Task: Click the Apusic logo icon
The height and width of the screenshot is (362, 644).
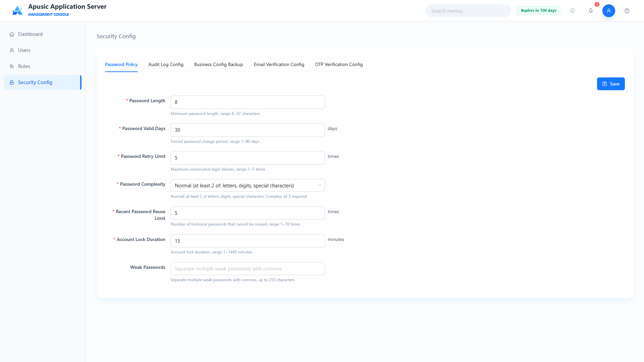Action: pos(17,10)
